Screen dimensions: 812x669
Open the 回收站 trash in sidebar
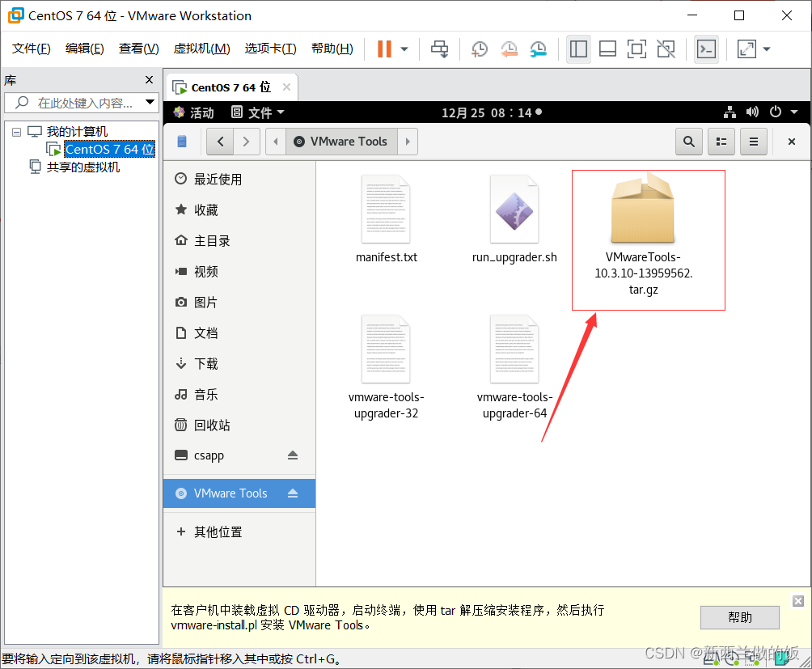pyautogui.click(x=239, y=426)
